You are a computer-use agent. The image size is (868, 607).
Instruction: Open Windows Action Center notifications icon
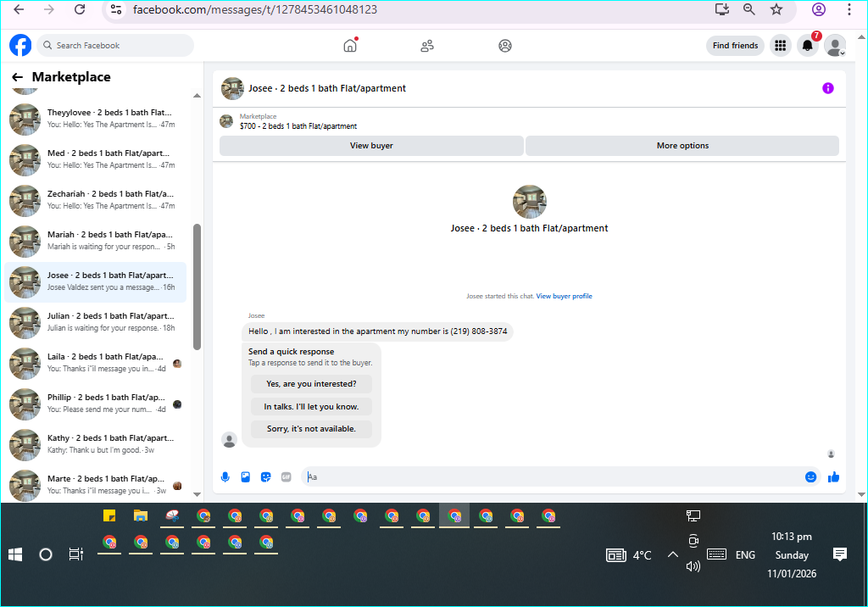coord(840,554)
